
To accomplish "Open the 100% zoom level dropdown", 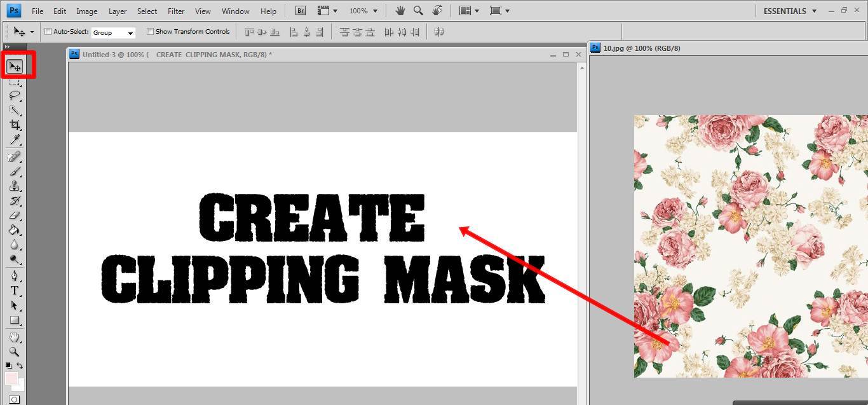I will 363,11.
